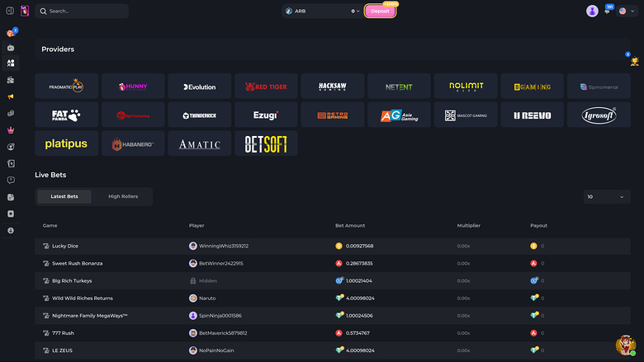Screen dimensions: 644x362
Task: Select the Asia Gaming provider tile
Action: (400, 115)
